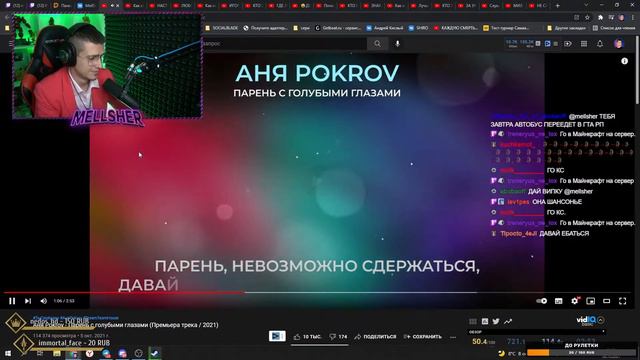Click the Поделиться share button

375,337
